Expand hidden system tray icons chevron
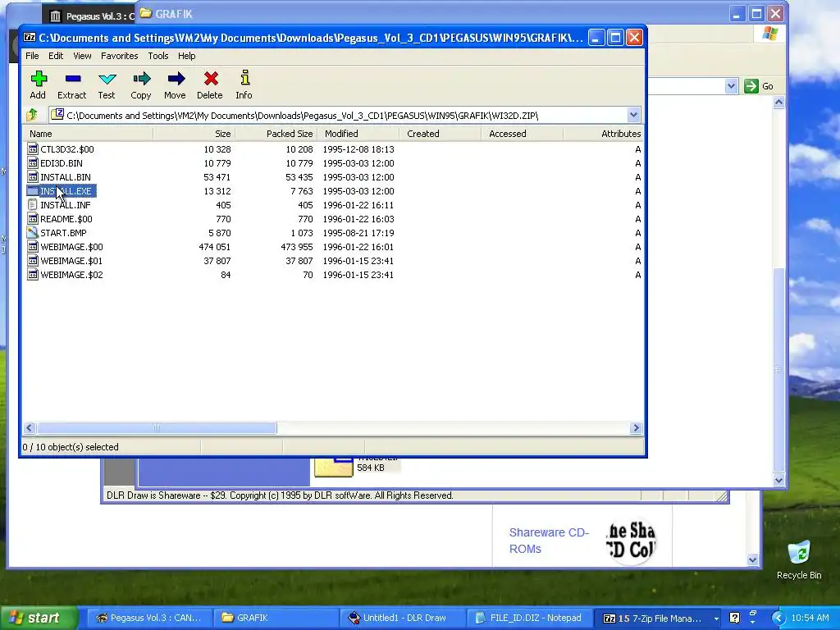840x630 pixels. [778, 619]
